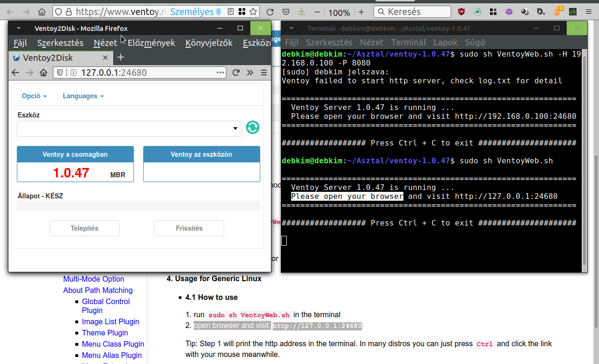Open Előzmények menu in Ventoy2Disk window

151,43
